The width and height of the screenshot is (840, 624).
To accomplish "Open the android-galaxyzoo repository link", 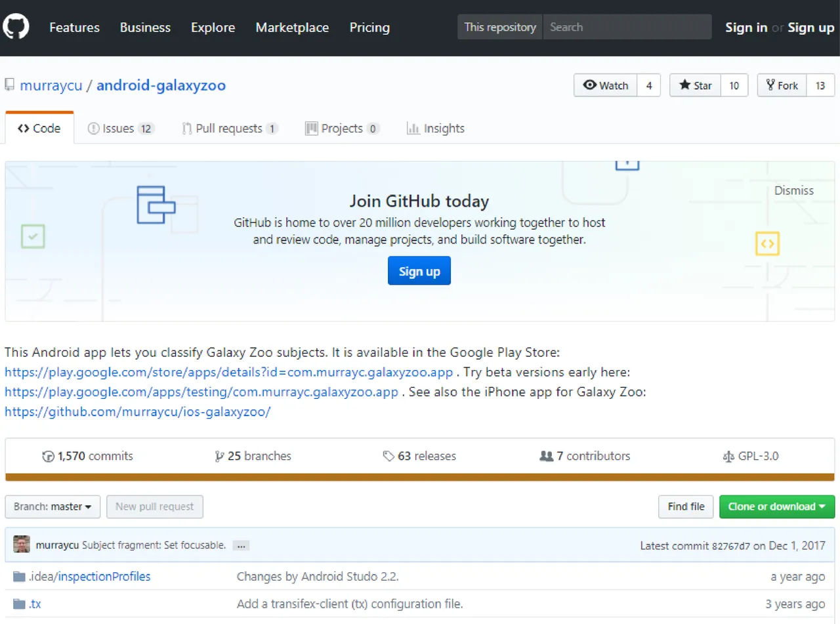I will tap(161, 85).
